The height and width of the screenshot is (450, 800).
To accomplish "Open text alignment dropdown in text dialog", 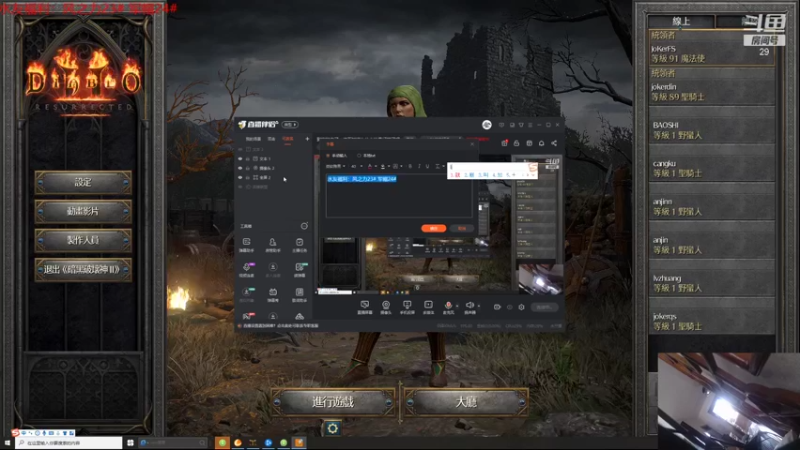I will tap(439, 166).
